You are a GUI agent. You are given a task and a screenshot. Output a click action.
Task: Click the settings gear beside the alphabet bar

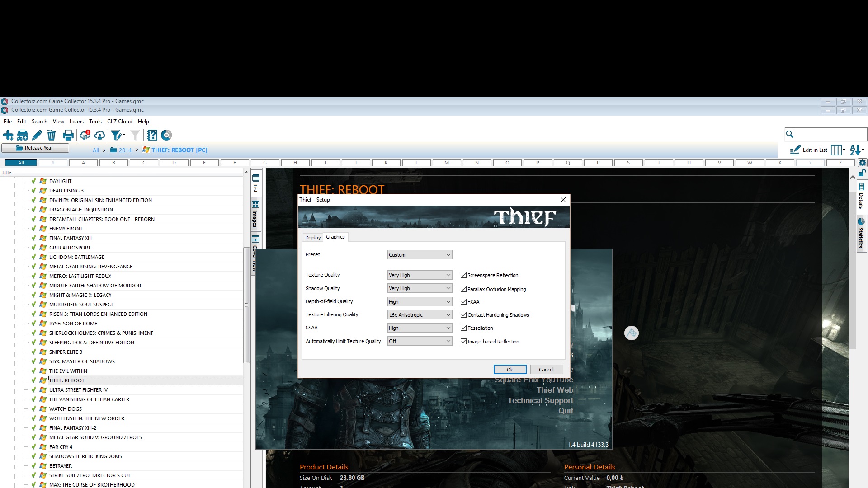pos(863,163)
